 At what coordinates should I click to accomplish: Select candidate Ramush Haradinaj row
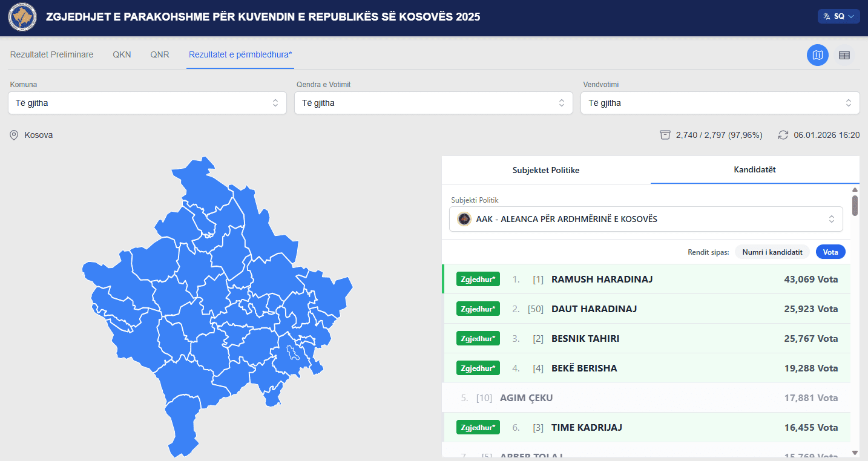pos(646,279)
